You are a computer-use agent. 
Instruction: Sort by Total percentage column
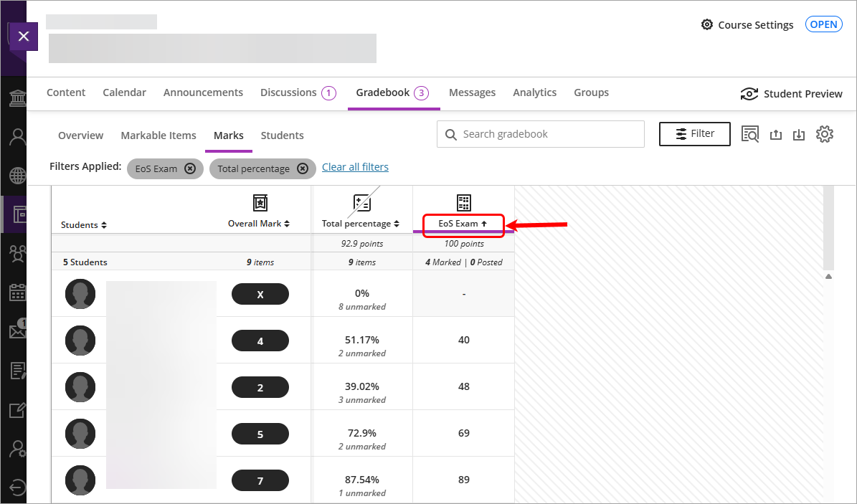click(361, 224)
